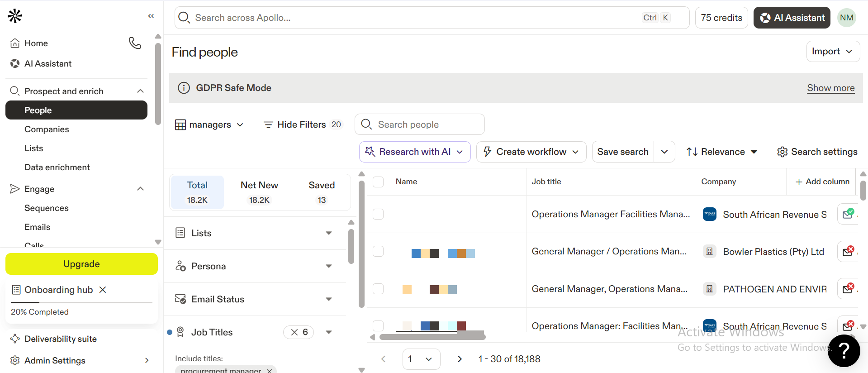Viewport: 868px width, 373px height.
Task: Click the horizontal scrollbar under results table
Action: click(432, 337)
